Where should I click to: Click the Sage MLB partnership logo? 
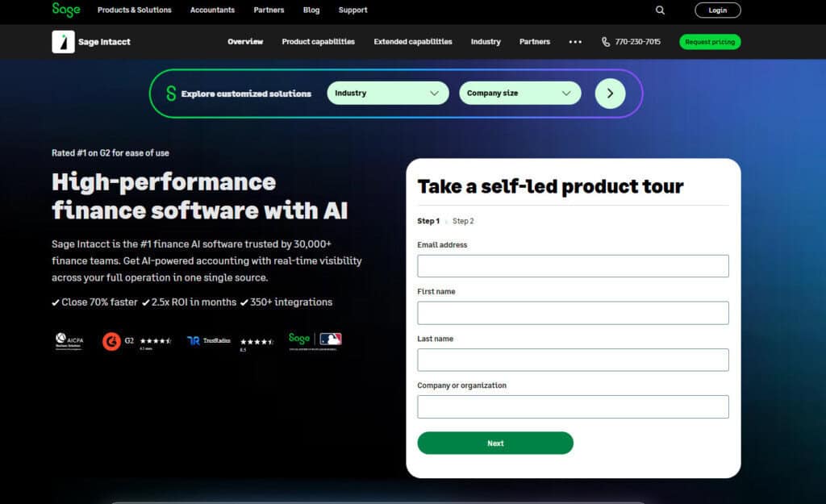click(315, 339)
